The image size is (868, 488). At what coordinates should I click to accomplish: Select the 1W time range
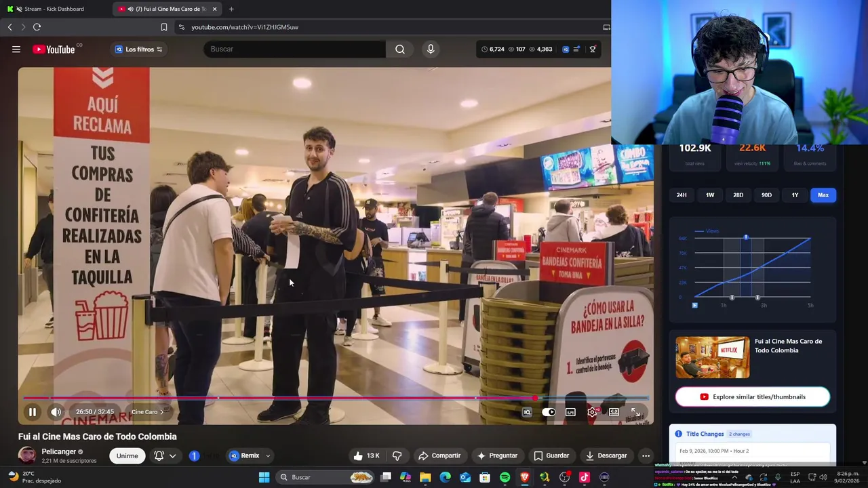710,195
